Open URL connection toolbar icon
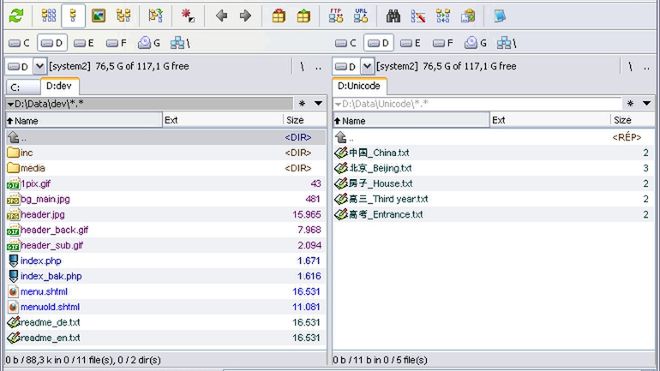 pos(361,16)
